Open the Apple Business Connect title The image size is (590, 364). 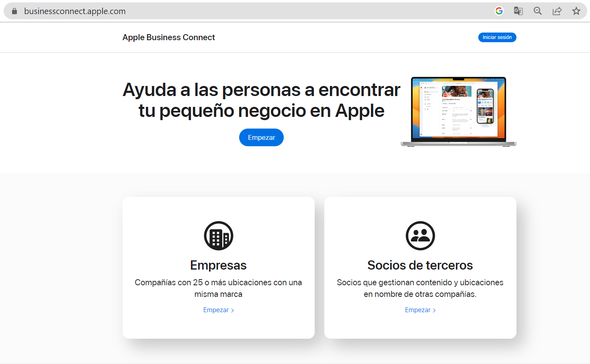(x=168, y=37)
